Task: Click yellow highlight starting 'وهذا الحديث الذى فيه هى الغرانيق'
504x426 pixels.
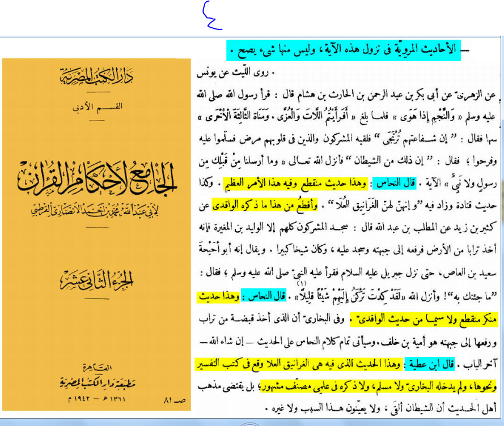Action: click(299, 364)
